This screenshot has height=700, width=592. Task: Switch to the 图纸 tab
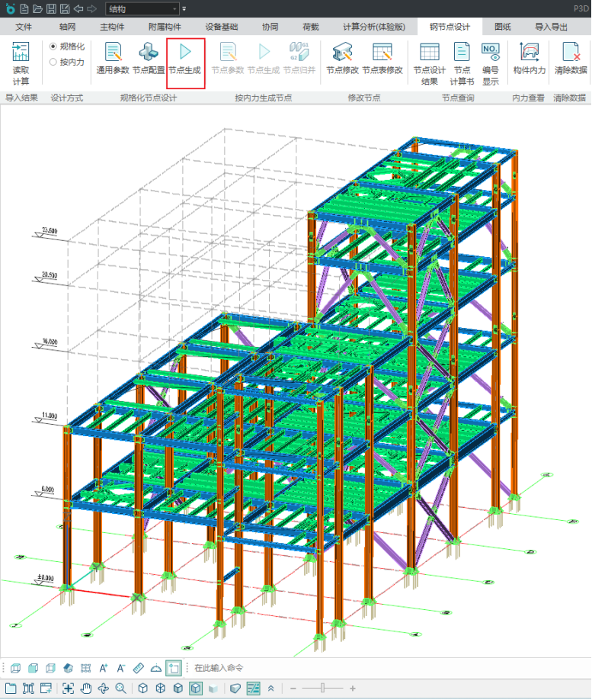point(502,27)
